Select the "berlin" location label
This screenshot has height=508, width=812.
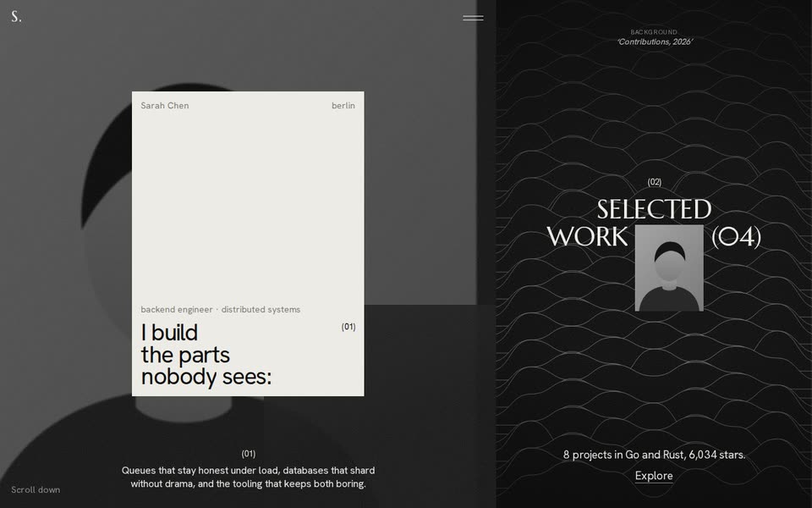(x=343, y=106)
